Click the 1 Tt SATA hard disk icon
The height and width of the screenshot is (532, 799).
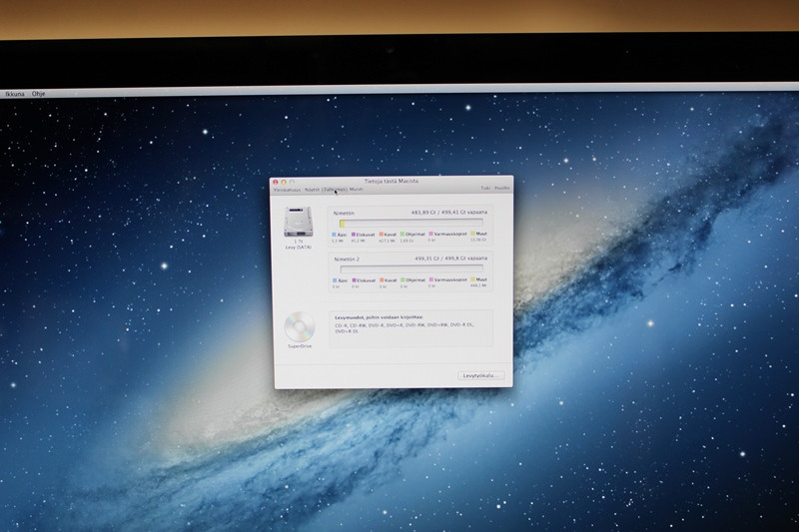pos(298,222)
